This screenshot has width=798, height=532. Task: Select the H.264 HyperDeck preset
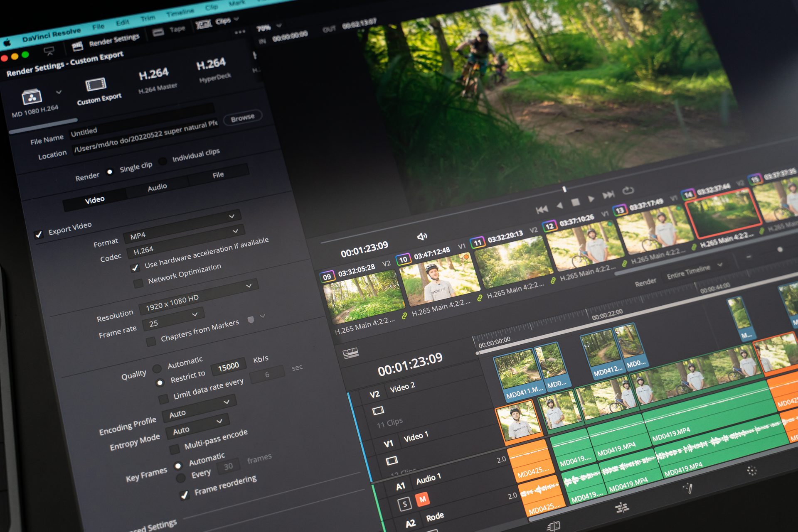[x=212, y=70]
